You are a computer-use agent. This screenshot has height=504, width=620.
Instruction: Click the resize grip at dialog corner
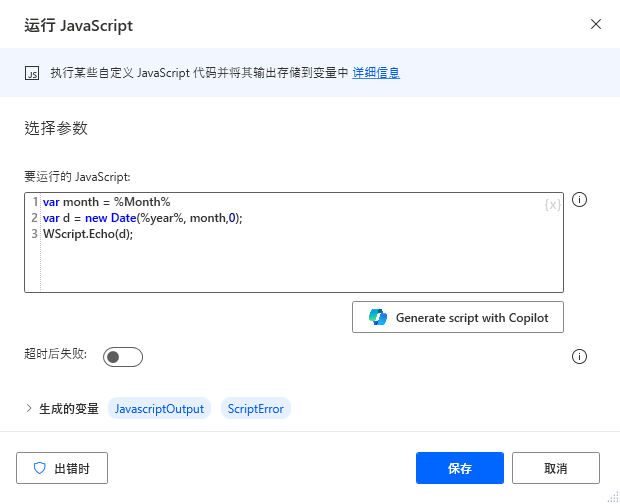click(613, 496)
